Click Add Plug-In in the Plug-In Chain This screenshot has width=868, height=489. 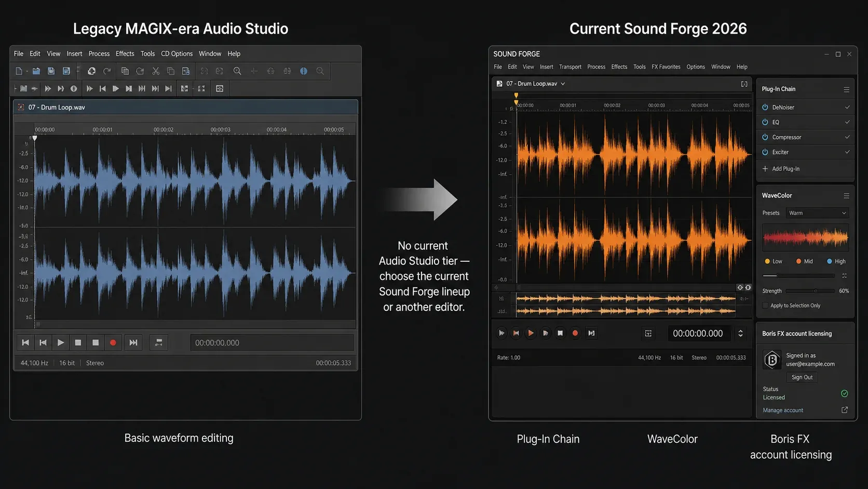(780, 169)
